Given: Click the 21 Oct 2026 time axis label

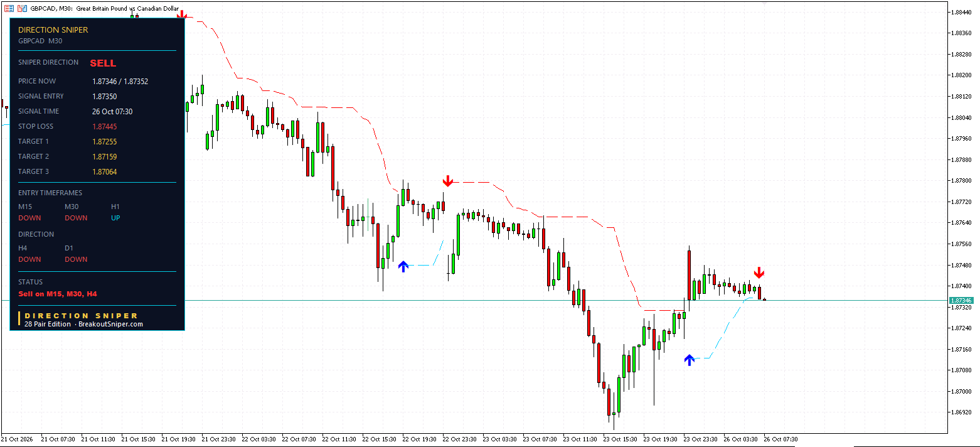Looking at the screenshot, I should (17, 439).
